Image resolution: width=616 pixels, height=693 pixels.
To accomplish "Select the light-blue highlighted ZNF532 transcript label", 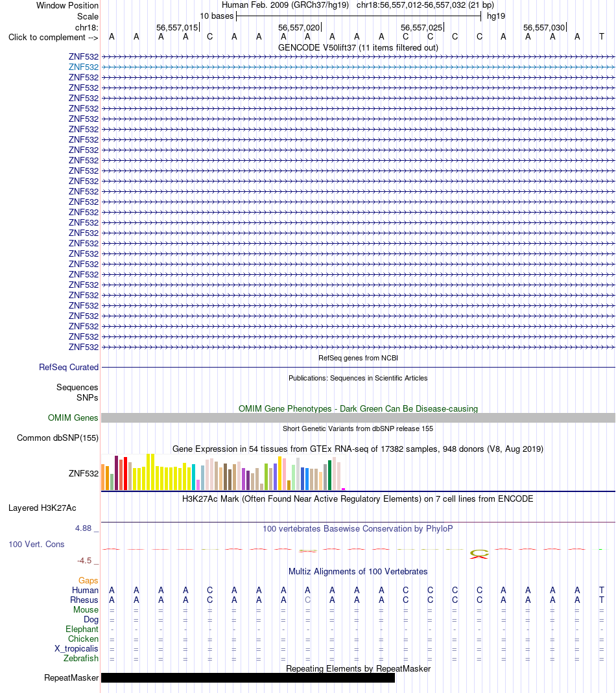I will (84, 67).
